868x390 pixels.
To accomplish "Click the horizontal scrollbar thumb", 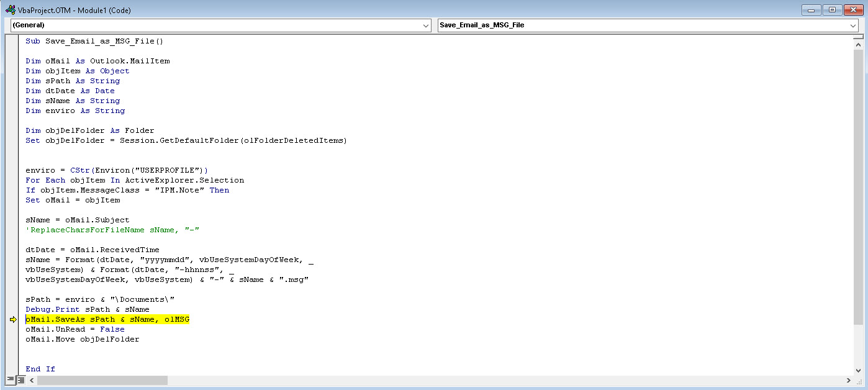I will click(102, 380).
